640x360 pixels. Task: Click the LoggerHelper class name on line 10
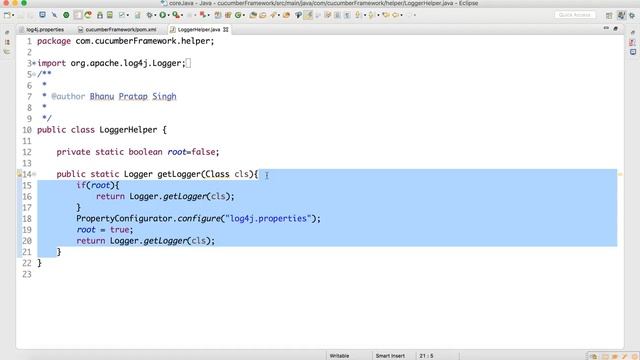tap(128, 130)
